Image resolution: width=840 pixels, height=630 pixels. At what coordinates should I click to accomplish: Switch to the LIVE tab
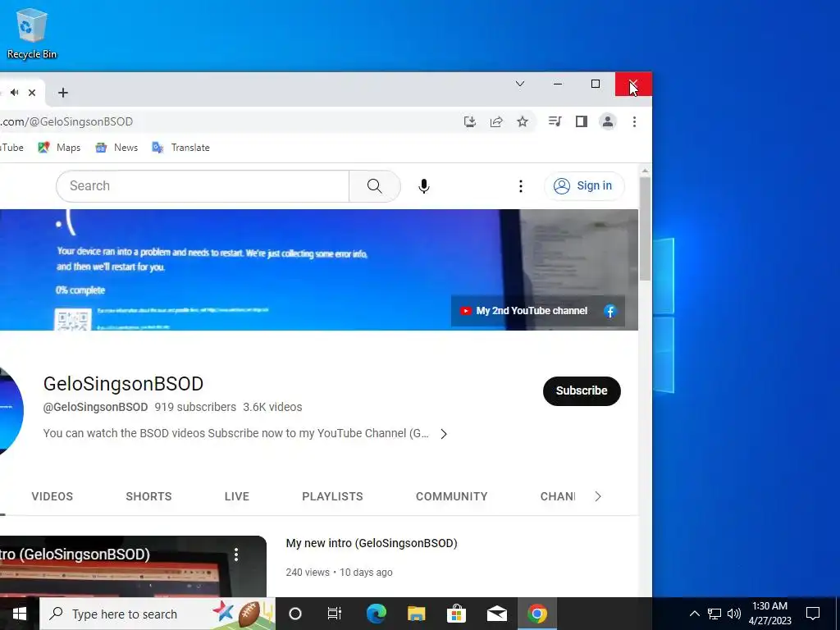tap(237, 496)
